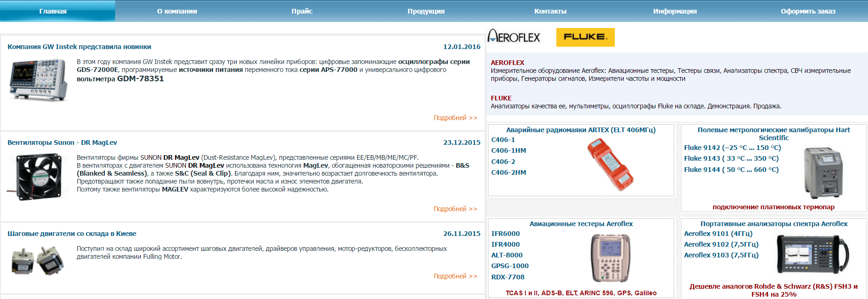Click the date 26.11.2015
Viewport: 868px width, 299px height.
tap(462, 234)
